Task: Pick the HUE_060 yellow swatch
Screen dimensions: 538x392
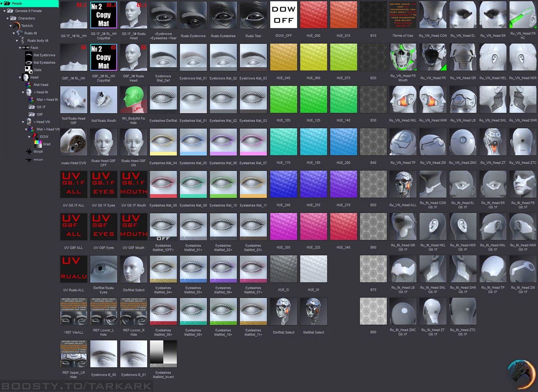Action: [313, 57]
